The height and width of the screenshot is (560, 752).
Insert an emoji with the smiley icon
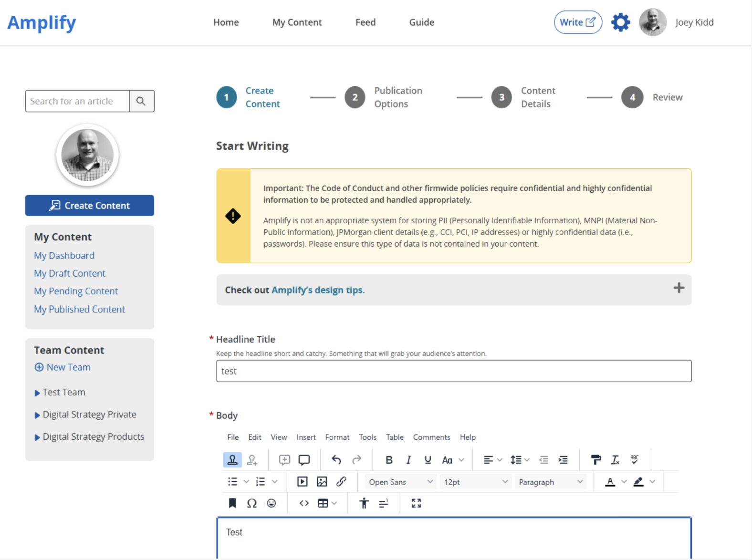pos(271,503)
